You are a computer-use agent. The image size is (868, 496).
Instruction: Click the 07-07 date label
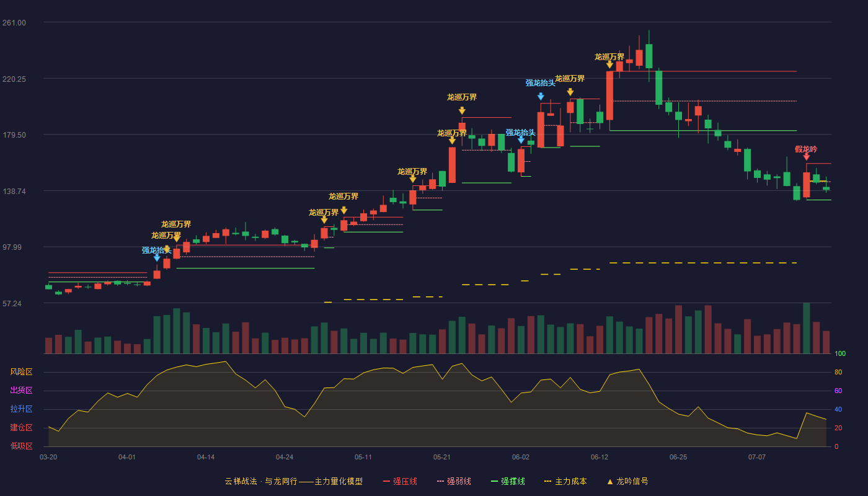757,457
